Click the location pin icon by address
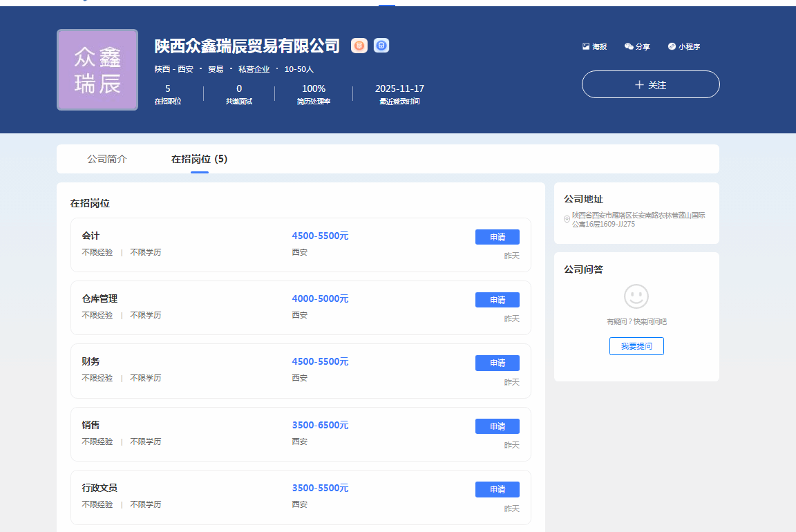796x532 pixels. pos(567,220)
